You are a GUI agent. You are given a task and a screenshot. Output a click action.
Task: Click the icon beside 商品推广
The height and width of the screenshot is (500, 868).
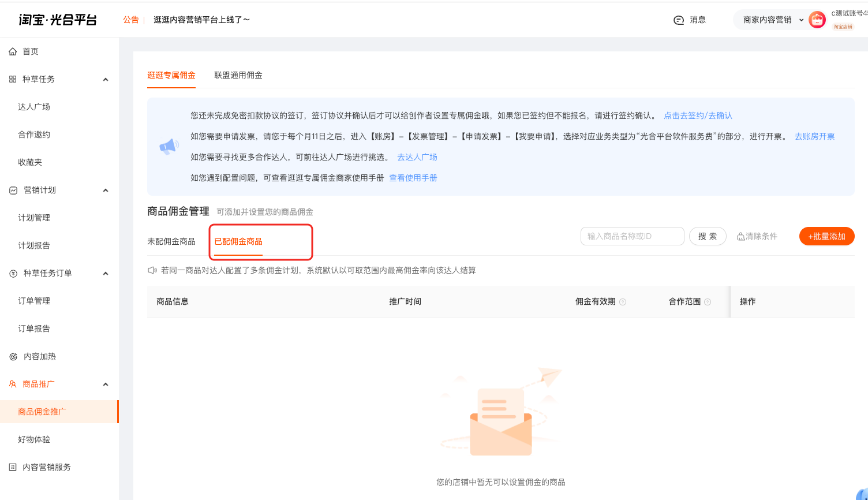13,384
